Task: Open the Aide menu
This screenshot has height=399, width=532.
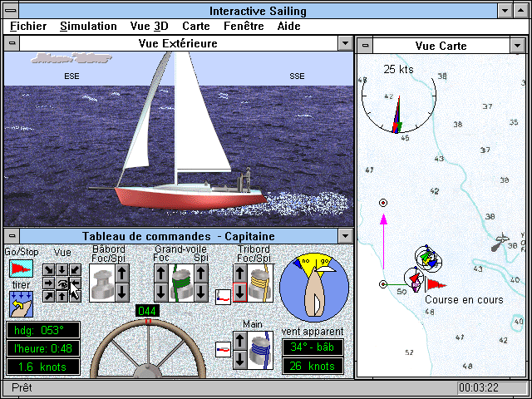Action: pyautogui.click(x=288, y=26)
